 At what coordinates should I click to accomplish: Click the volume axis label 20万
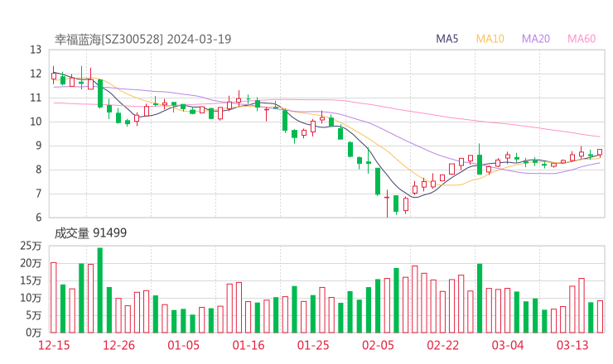pyautogui.click(x=31, y=264)
